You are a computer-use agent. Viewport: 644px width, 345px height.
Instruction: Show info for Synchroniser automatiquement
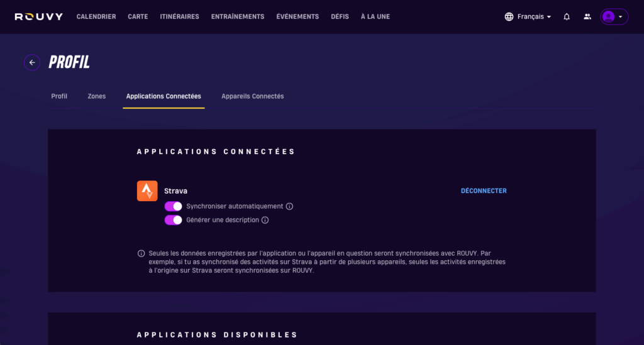(289, 206)
